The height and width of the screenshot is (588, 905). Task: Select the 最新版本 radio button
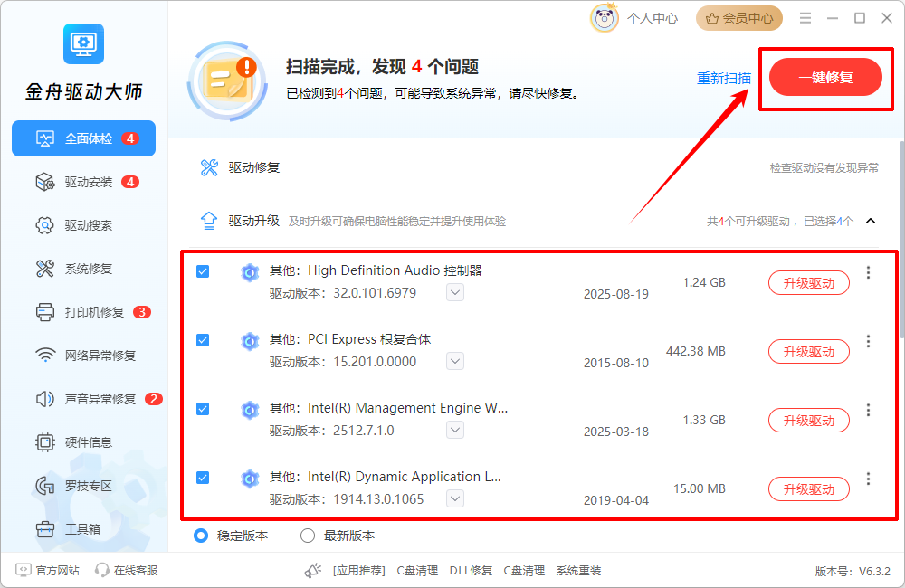point(308,536)
